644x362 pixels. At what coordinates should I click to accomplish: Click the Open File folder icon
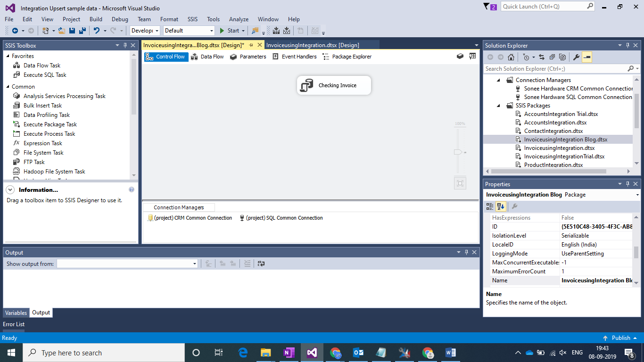tap(62, 31)
